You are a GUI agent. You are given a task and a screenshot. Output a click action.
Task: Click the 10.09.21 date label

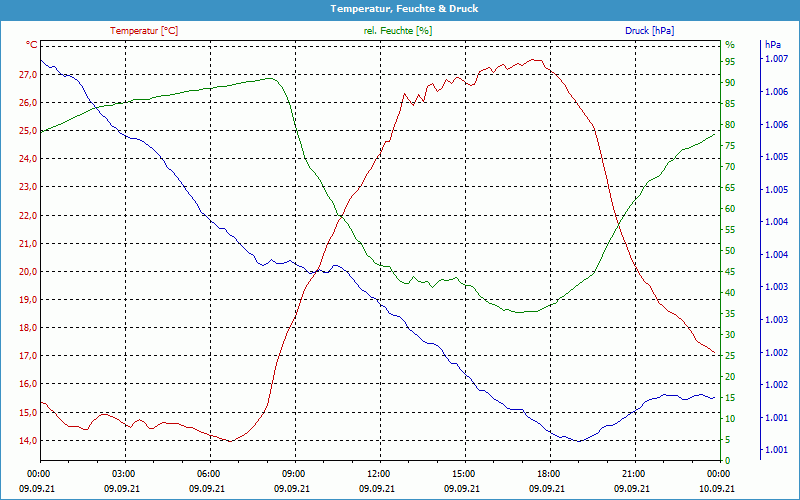click(x=719, y=488)
